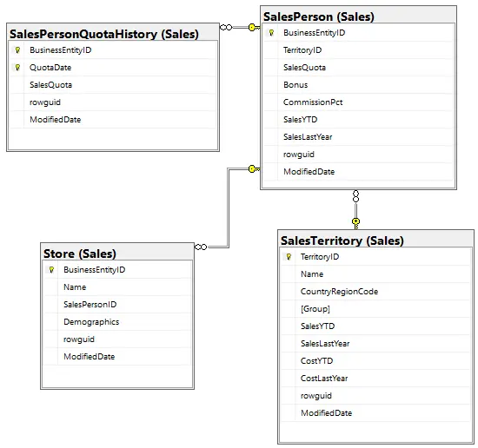Click the primary key icon beside QuotaDate
This screenshot has width=478, height=448.
click(x=17, y=68)
